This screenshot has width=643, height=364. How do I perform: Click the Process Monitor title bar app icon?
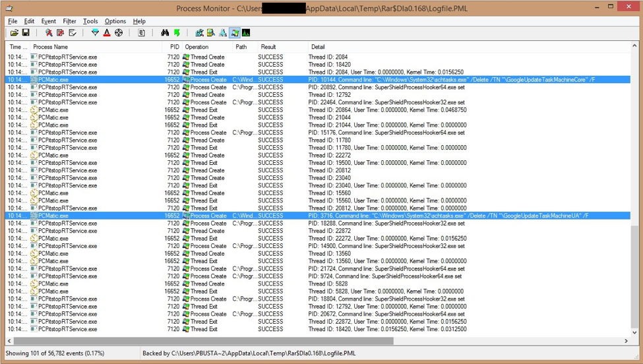[x=9, y=8]
